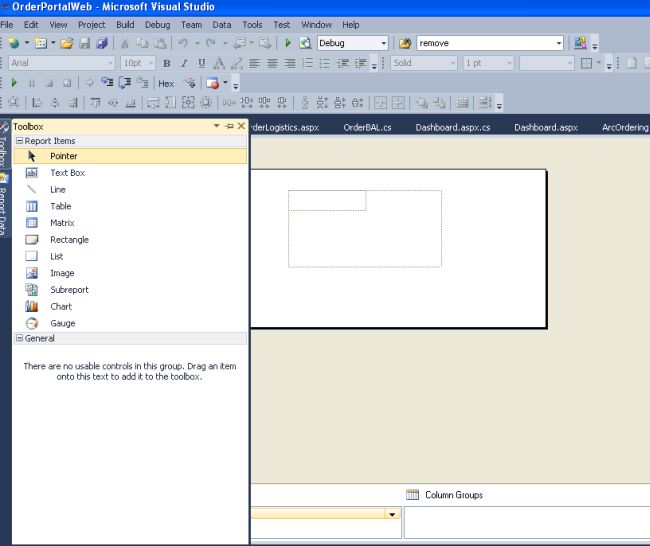This screenshot has width=650, height=546.
Task: Open the Debug configuration dropdown
Action: (383, 43)
